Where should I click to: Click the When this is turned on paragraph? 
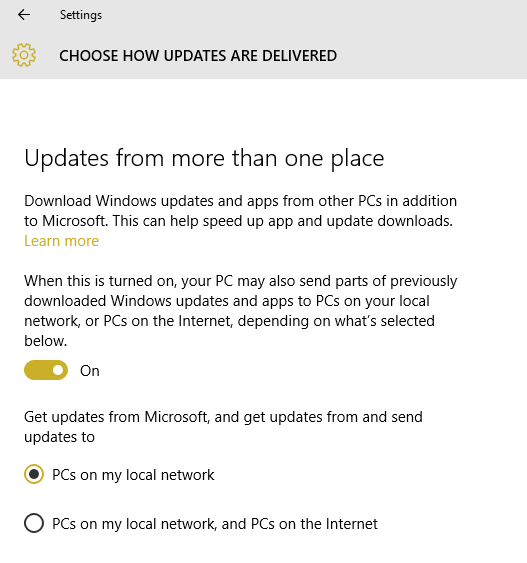(241, 311)
